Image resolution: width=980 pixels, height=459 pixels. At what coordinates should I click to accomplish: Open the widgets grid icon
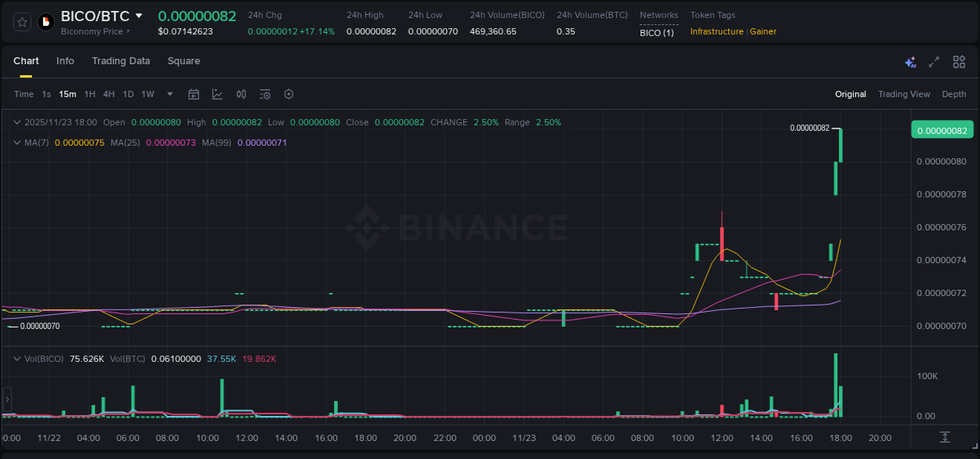(958, 61)
